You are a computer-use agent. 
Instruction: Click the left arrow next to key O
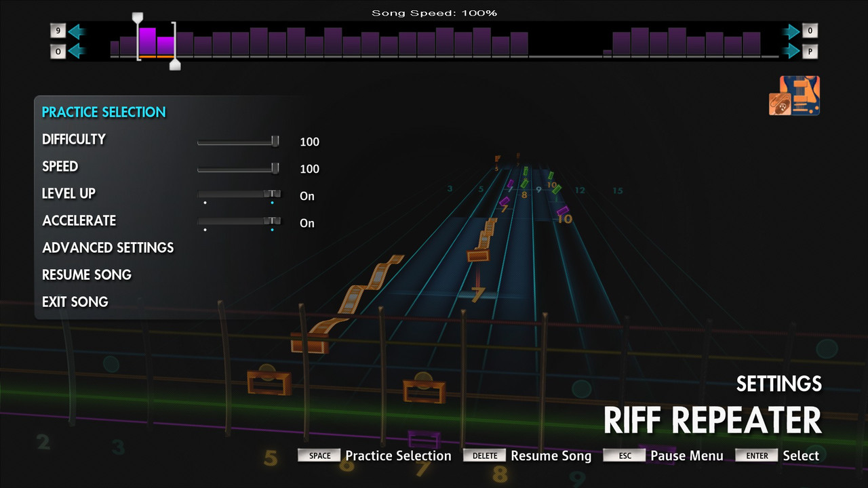coord(77,51)
